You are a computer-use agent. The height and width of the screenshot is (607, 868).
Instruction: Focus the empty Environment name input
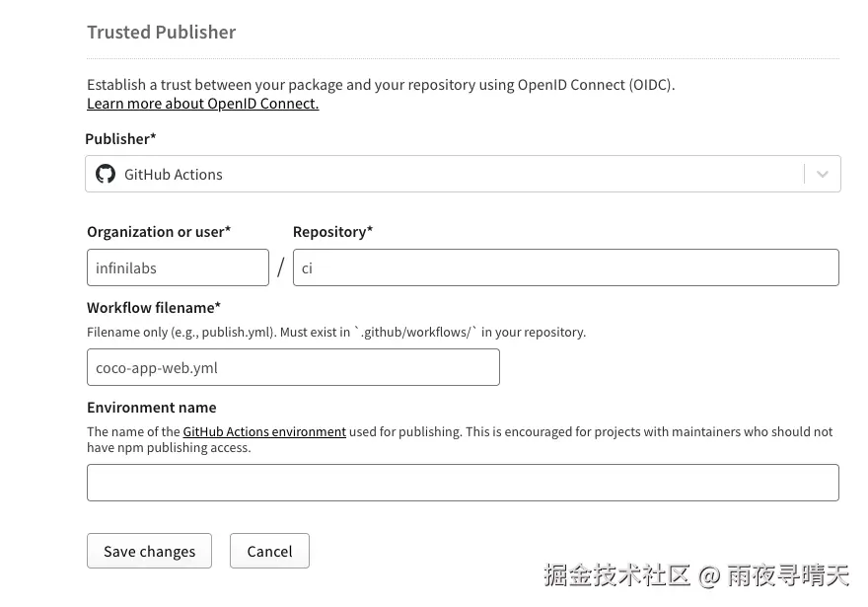pos(463,483)
